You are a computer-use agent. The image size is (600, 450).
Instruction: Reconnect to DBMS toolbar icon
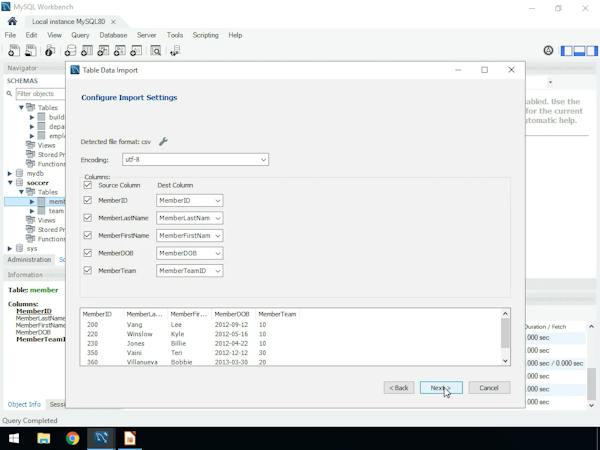click(175, 51)
